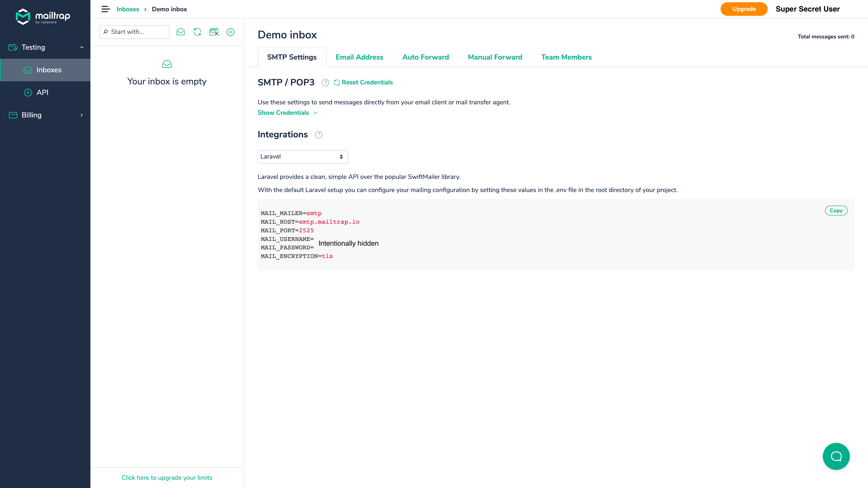Switch to the Email Address tab
Viewport: 868px width, 488px height.
[359, 57]
